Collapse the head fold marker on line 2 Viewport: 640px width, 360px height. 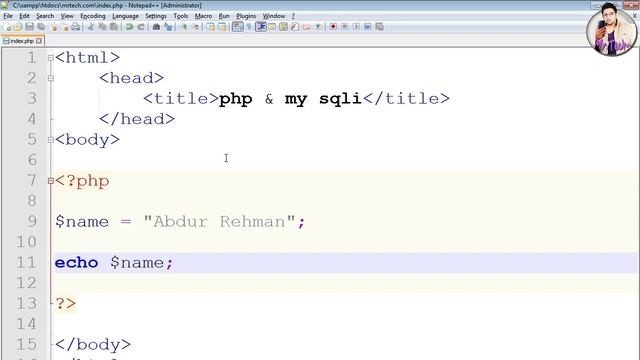point(51,78)
